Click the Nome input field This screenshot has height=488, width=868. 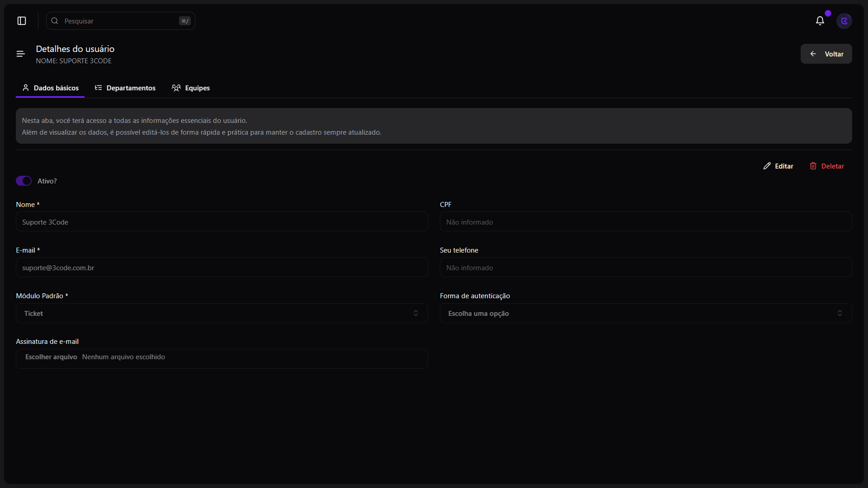pyautogui.click(x=222, y=222)
